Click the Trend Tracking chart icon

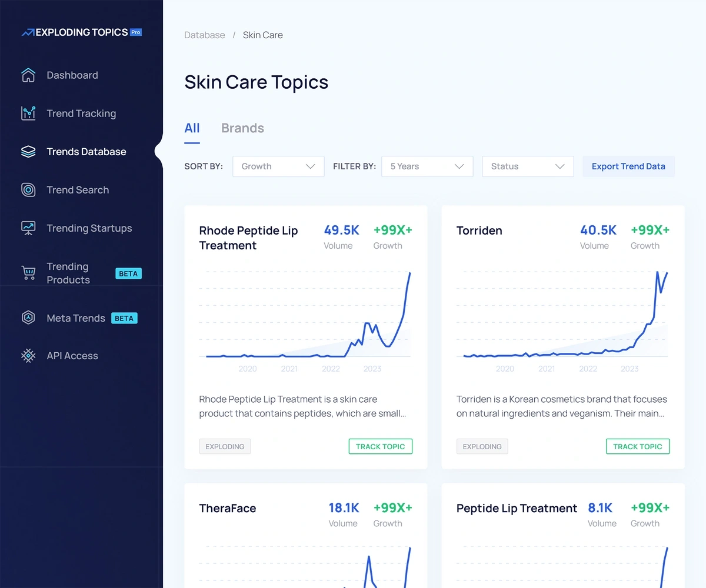click(28, 113)
